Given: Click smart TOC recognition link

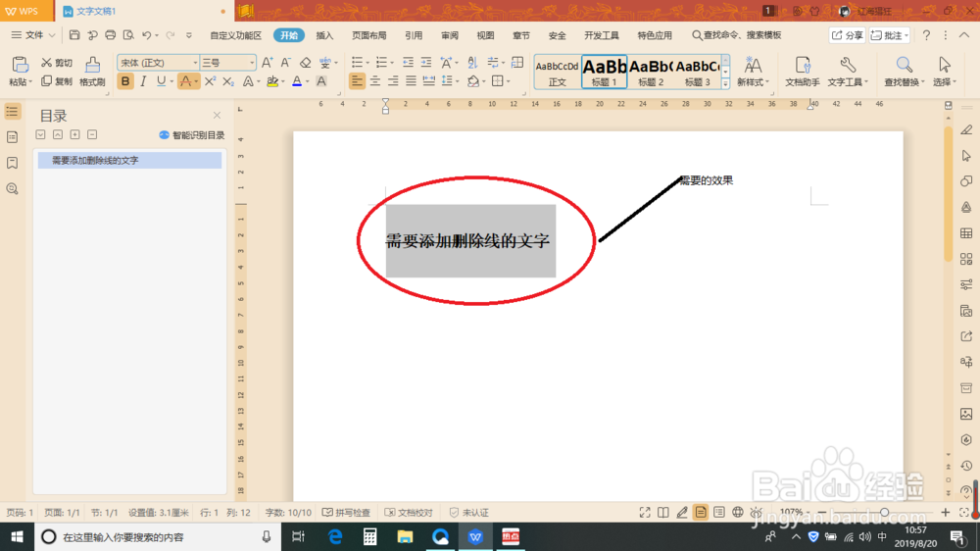Looking at the screenshot, I should click(192, 135).
